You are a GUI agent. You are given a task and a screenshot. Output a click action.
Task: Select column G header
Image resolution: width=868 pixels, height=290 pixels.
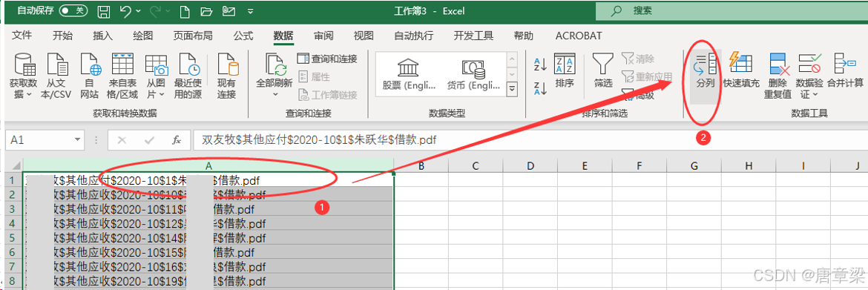click(694, 166)
